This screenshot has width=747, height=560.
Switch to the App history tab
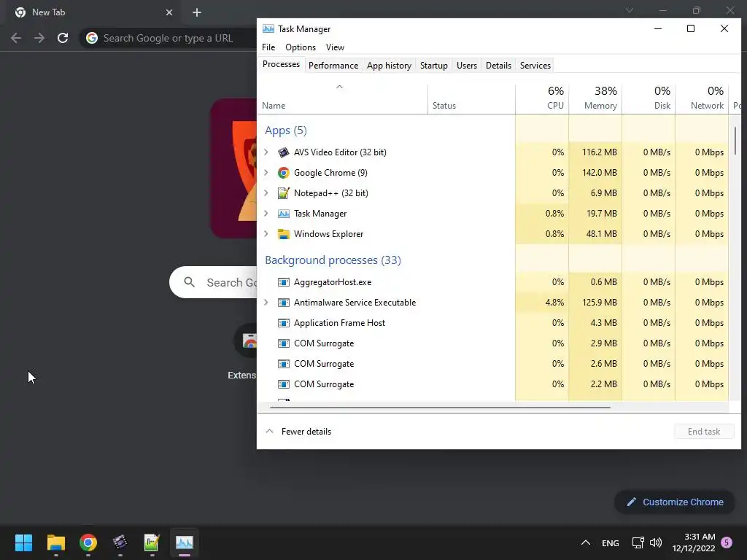click(x=390, y=65)
